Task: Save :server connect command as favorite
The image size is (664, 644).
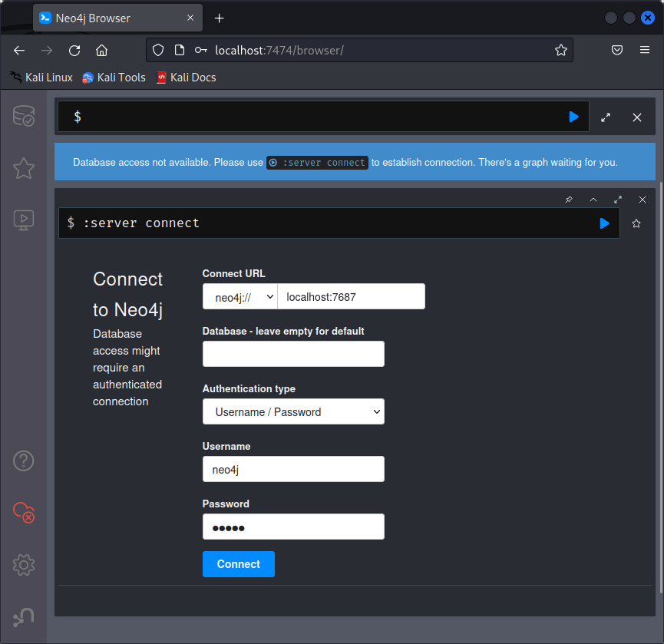Action: 636,223
